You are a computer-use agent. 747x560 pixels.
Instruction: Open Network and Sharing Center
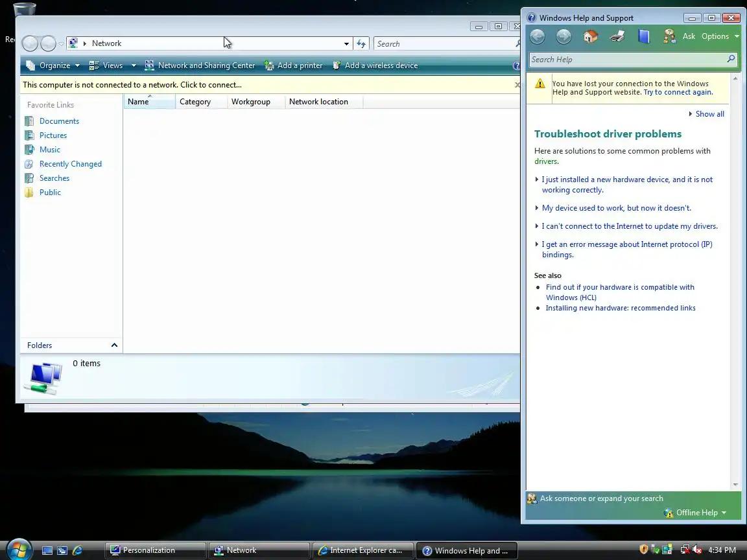200,65
